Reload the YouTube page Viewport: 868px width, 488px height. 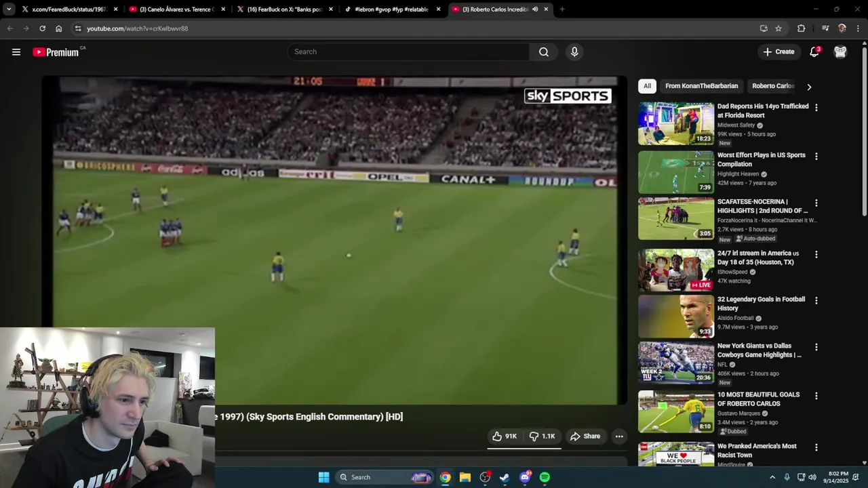point(42,28)
